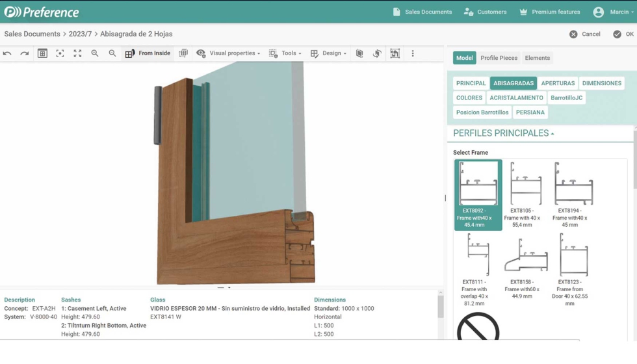Switch to the Profile Pieces tab
637x364 pixels.
click(499, 58)
